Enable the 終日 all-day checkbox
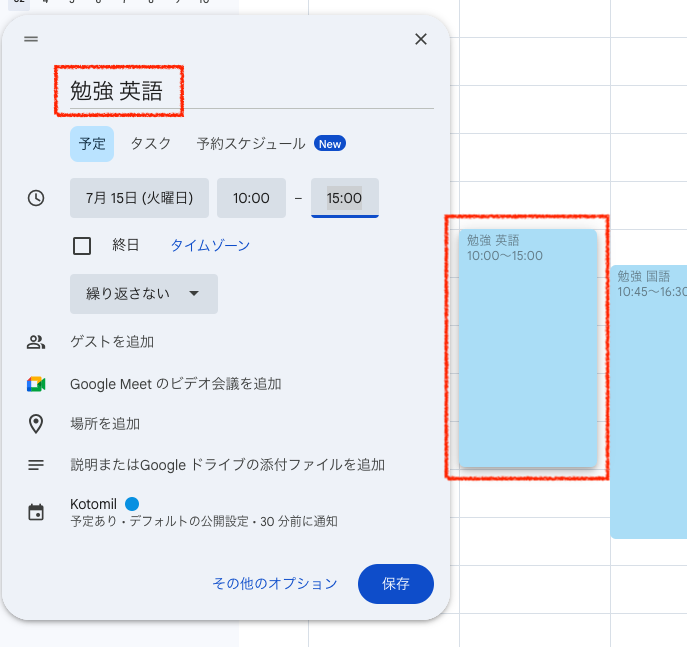 point(82,246)
